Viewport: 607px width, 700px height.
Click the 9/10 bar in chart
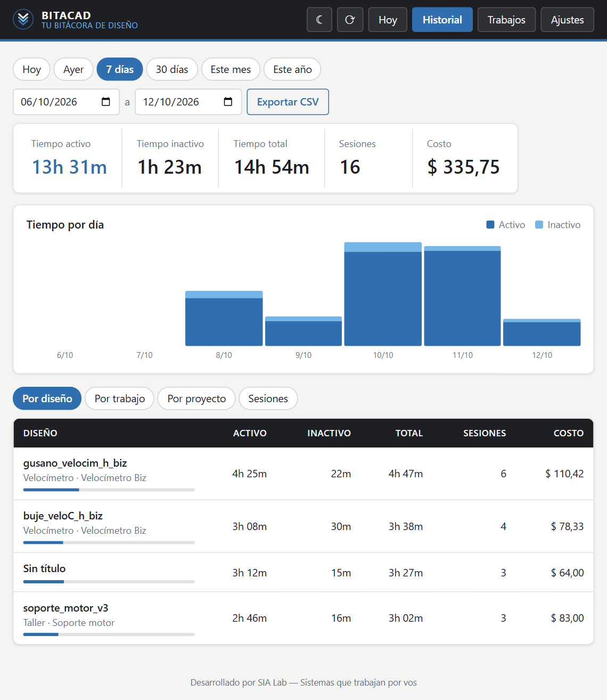coord(303,331)
